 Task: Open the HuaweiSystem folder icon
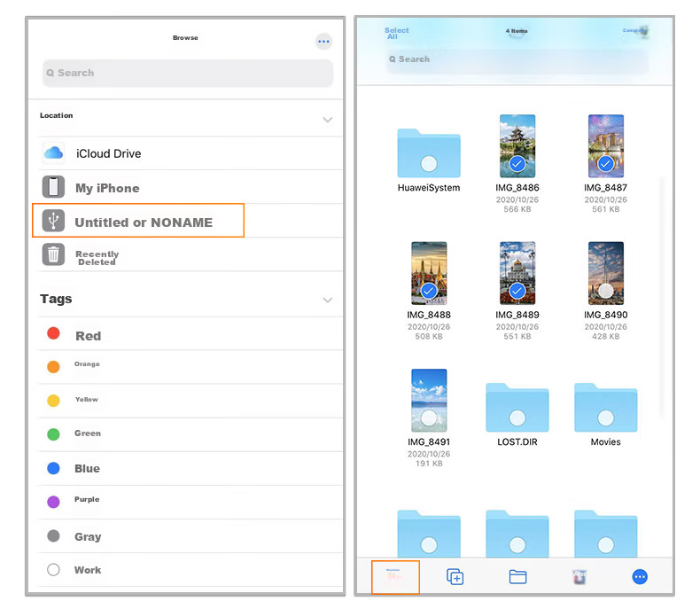pyautogui.click(x=429, y=153)
